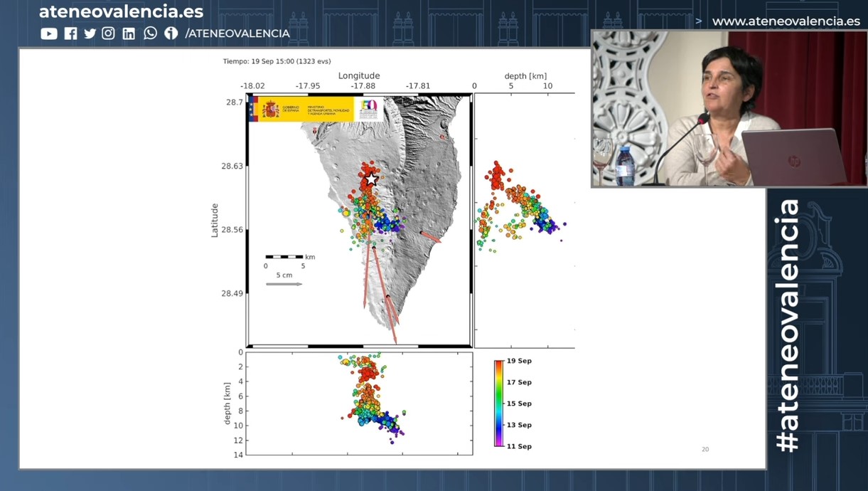This screenshot has width=868, height=491.
Task: Click the slide page number 20
Action: pyautogui.click(x=705, y=449)
